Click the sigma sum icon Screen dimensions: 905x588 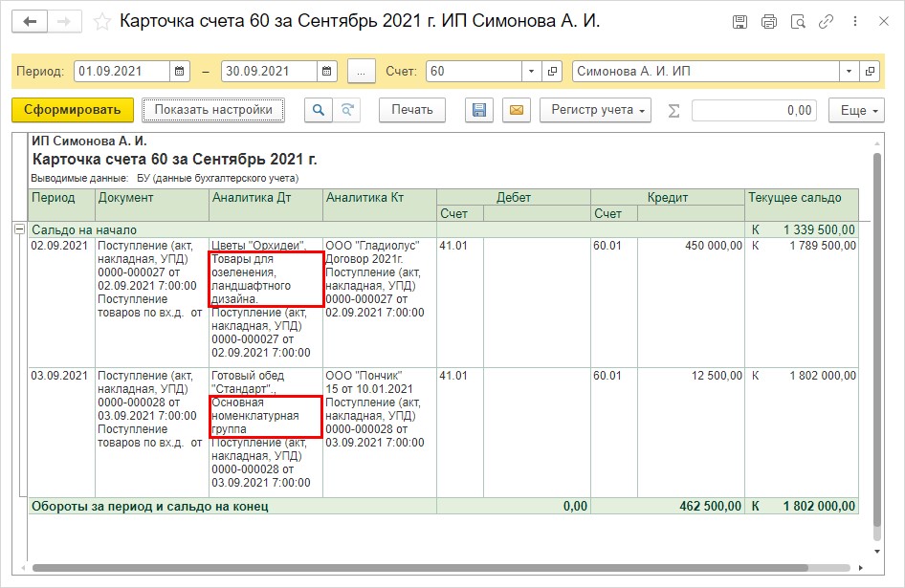[x=673, y=110]
